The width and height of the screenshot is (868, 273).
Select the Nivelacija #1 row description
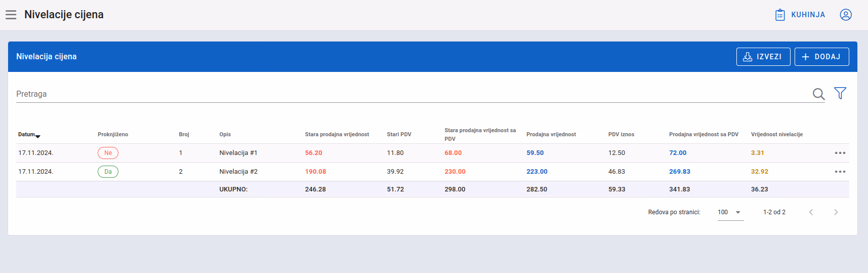[x=238, y=153]
